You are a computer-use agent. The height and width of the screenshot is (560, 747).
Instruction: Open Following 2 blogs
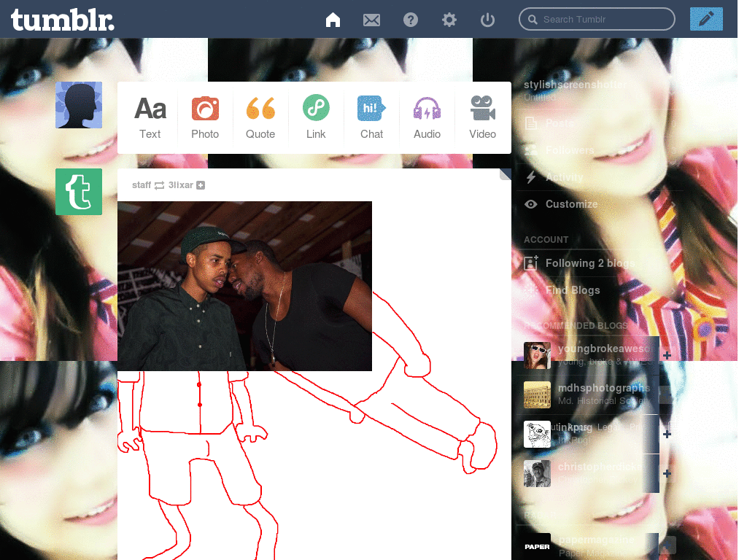600,263
